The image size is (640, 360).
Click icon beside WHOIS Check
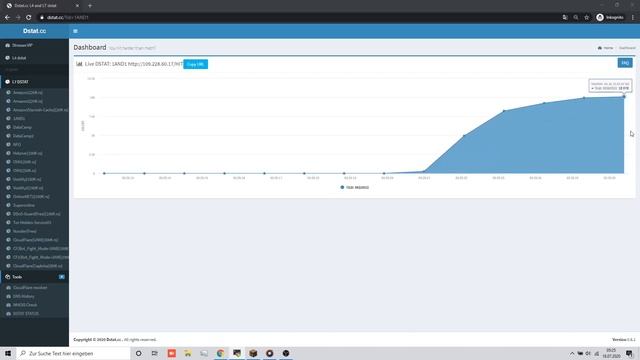tap(8, 305)
